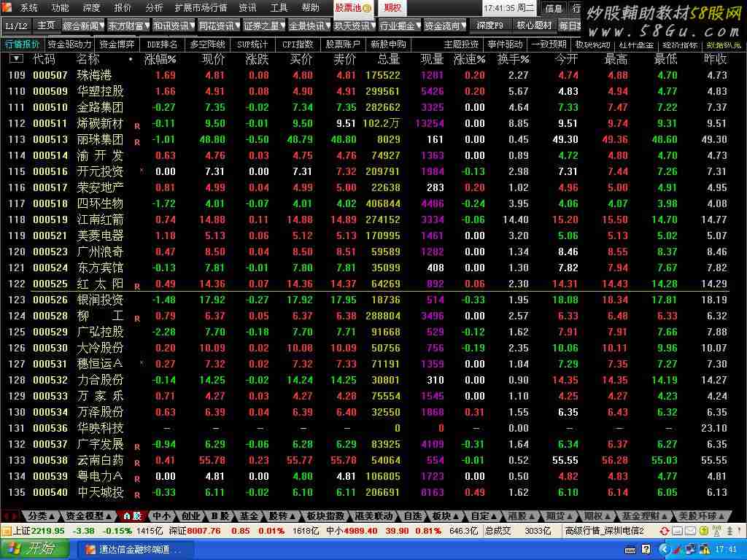Open the envelope message icon in status bar

(690, 531)
